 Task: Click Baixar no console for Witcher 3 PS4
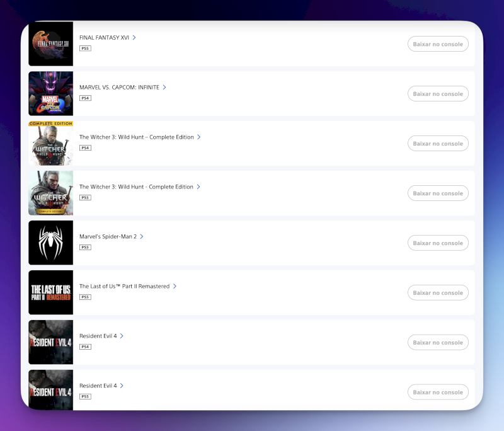coord(438,143)
